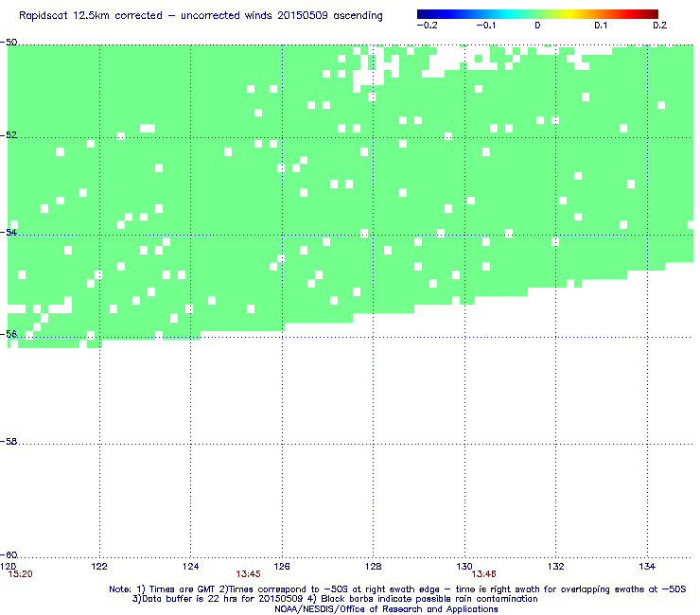Image resolution: width=700 pixels, height=615 pixels.
Task: Click the longitude label '130'
Action: tap(464, 567)
